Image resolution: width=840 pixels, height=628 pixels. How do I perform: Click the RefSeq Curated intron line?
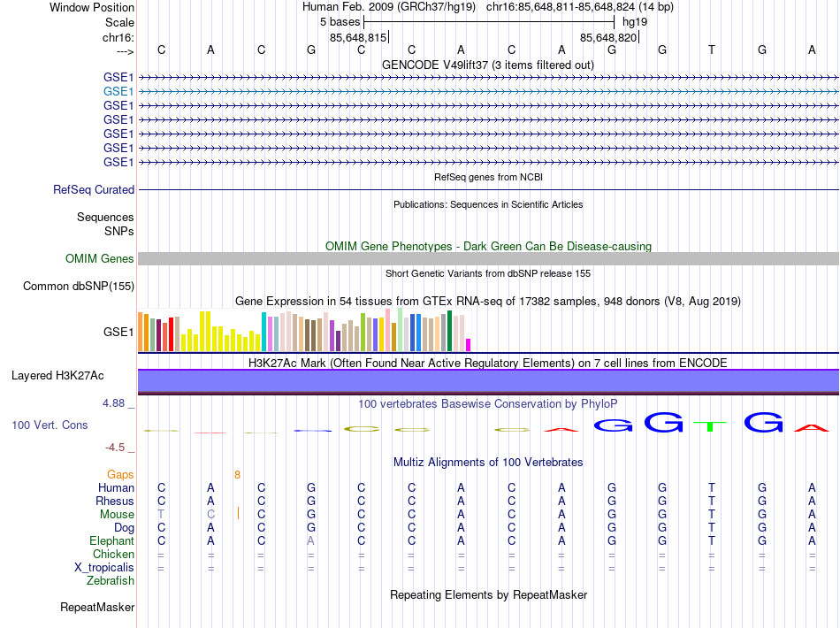click(x=488, y=189)
